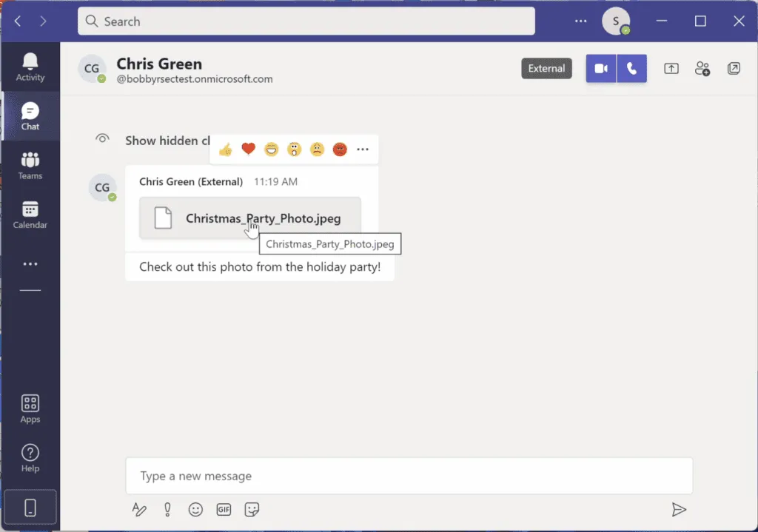Expand more reaction options
758x532 pixels.
point(363,149)
